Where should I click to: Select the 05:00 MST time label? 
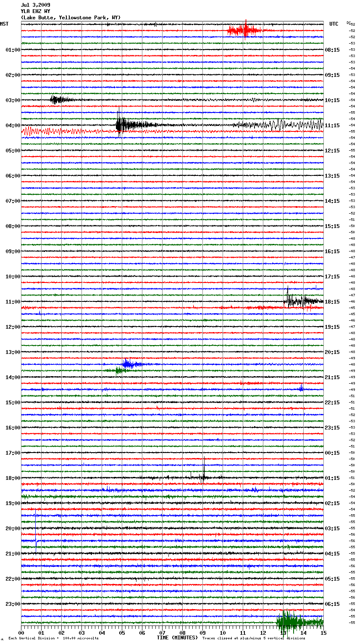click(x=13, y=151)
